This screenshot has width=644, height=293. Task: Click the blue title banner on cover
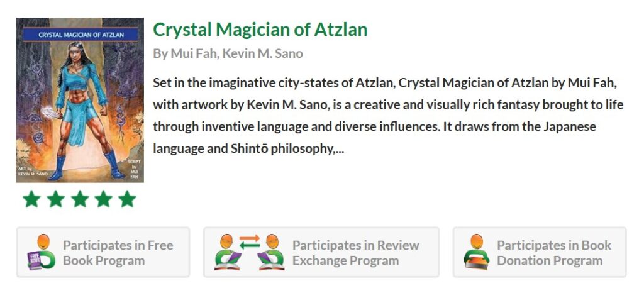coord(80,35)
